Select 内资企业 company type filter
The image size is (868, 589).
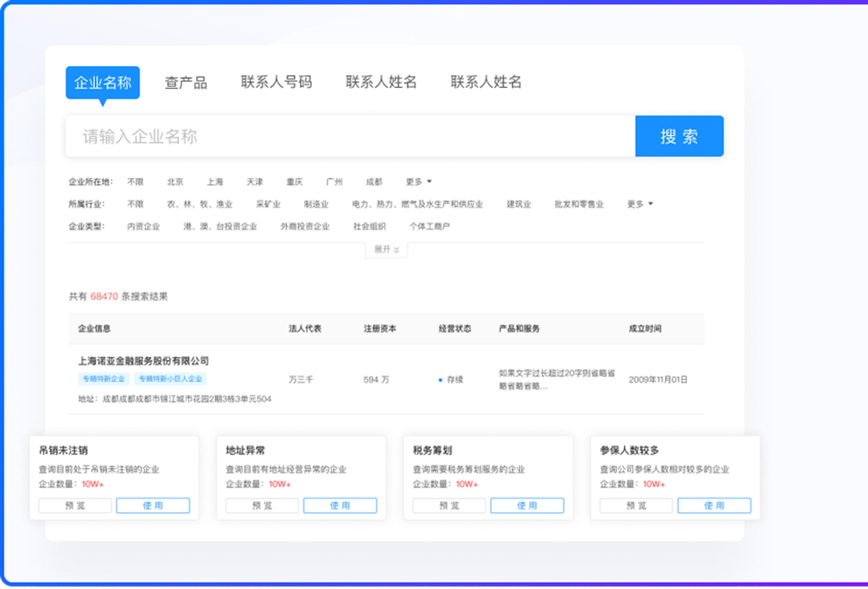click(x=143, y=226)
